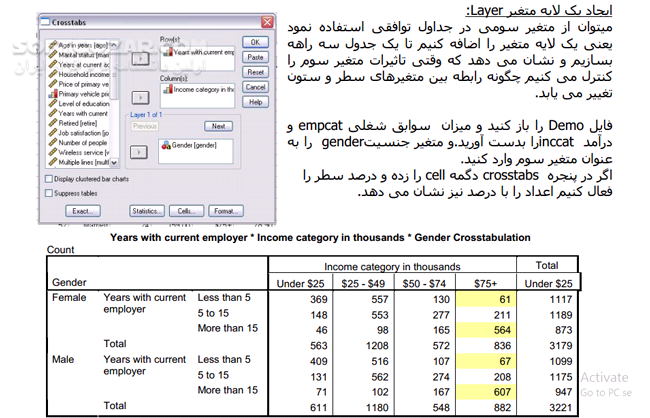
Task: Click the Female total value 3179
Action: tap(560, 345)
